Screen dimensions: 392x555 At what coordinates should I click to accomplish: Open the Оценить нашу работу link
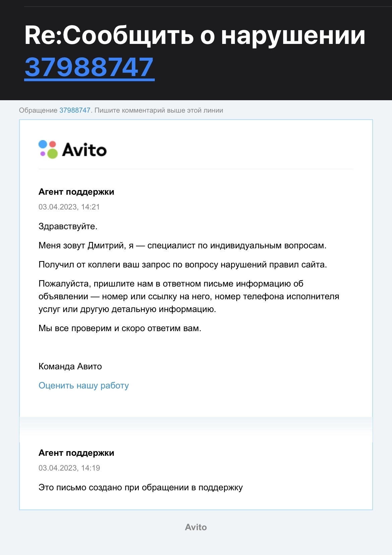84,385
